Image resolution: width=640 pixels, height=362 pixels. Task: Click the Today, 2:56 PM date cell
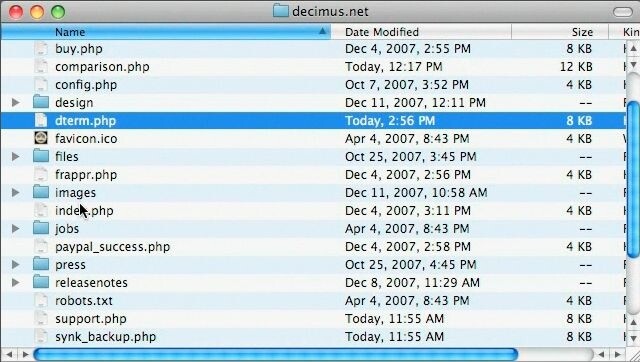coord(390,121)
